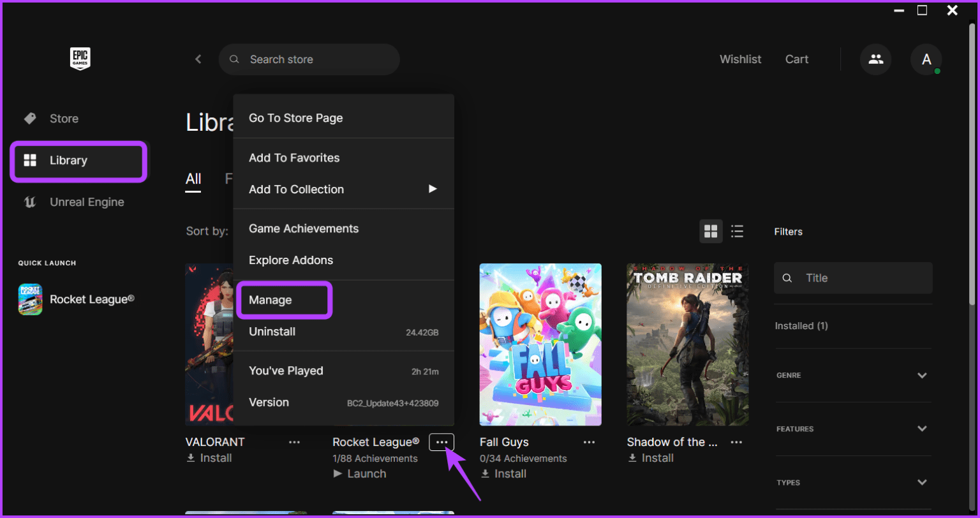980x518 pixels.
Task: Select Uninstall 24.42GB menu entry
Action: click(343, 332)
